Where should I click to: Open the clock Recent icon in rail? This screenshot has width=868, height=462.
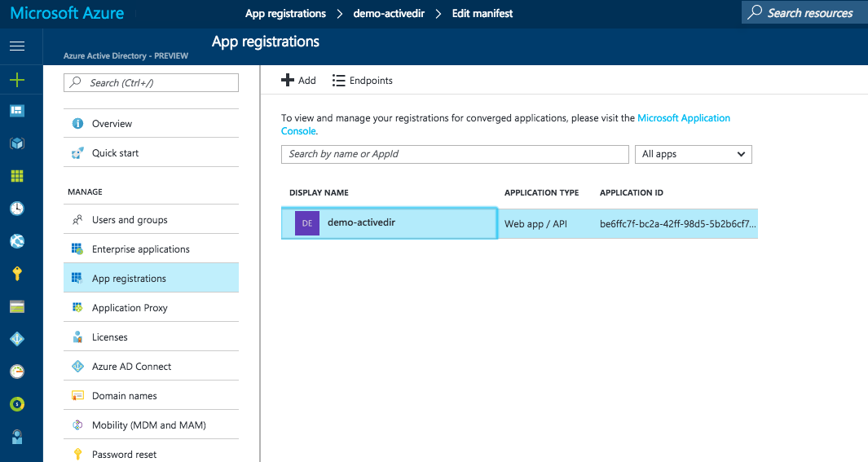[x=17, y=209]
